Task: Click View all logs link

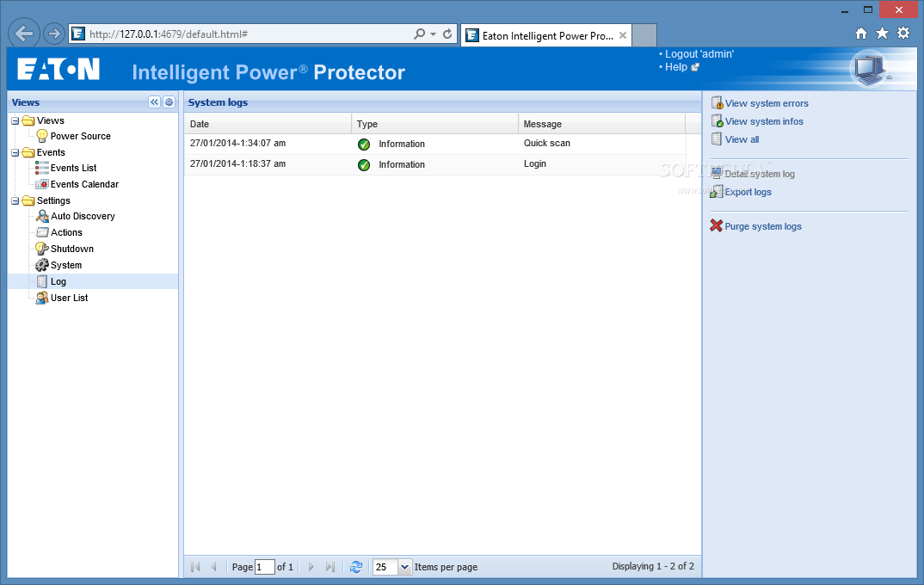Action: pos(742,139)
